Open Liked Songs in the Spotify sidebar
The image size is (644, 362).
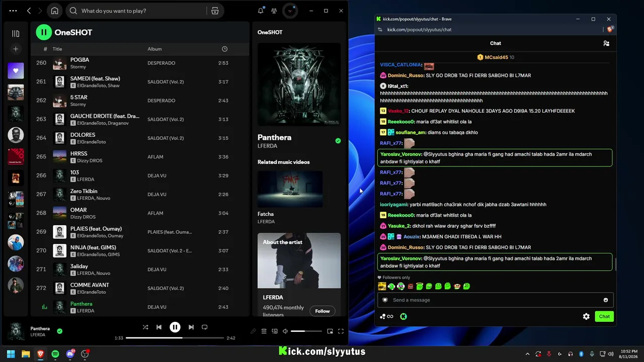point(16,71)
